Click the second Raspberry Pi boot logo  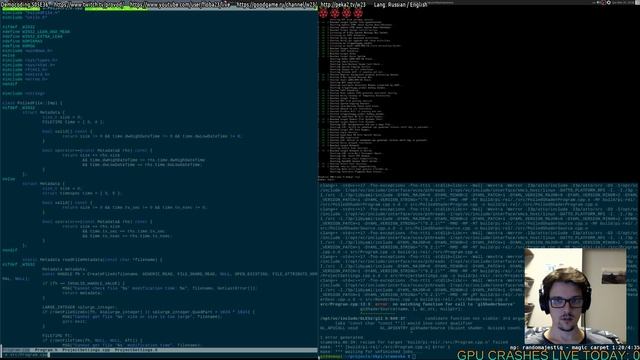tap(335, 13)
